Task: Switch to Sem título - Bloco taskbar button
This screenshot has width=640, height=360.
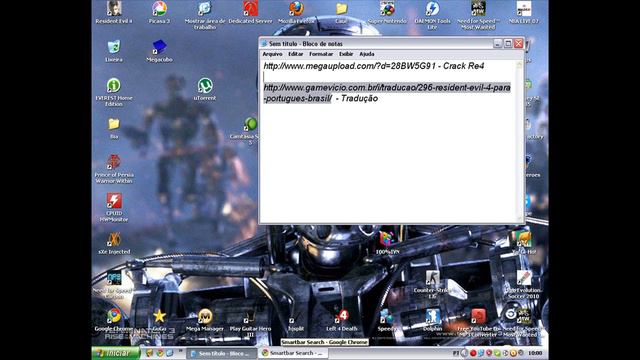Action: [x=222, y=353]
